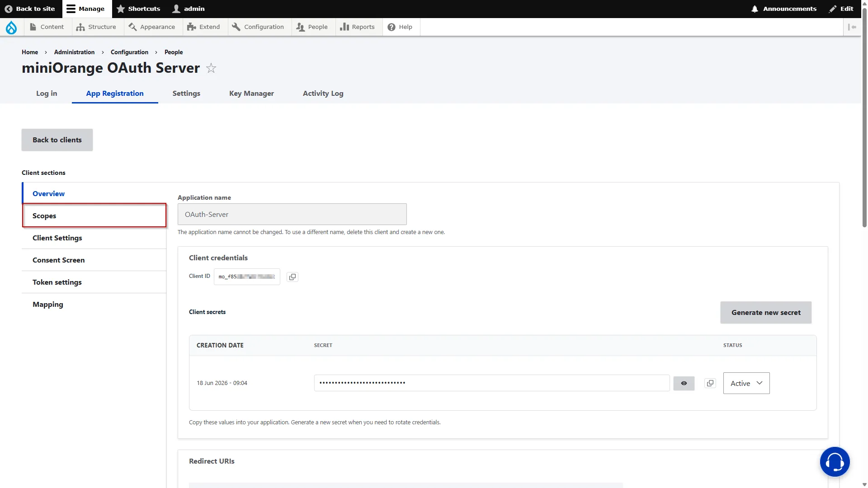Open the Extend admin menu
The image size is (868, 488).
point(203,27)
